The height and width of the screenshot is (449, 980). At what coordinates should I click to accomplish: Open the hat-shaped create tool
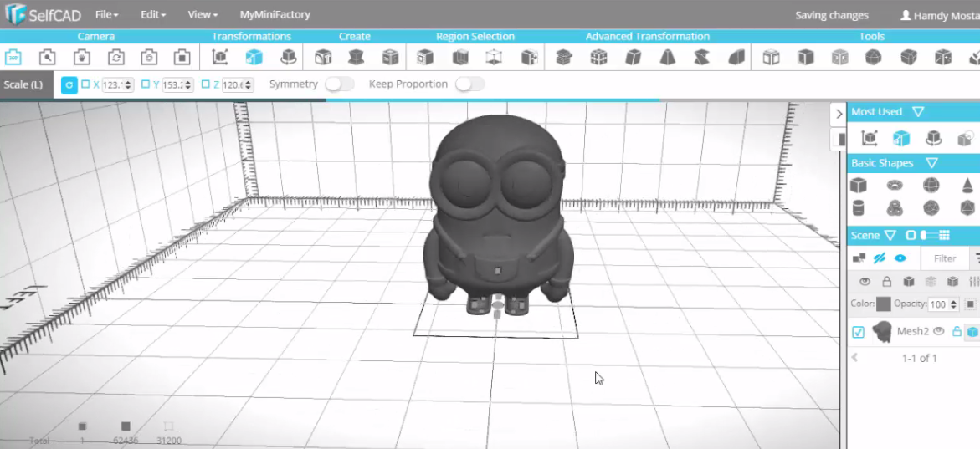point(357,58)
